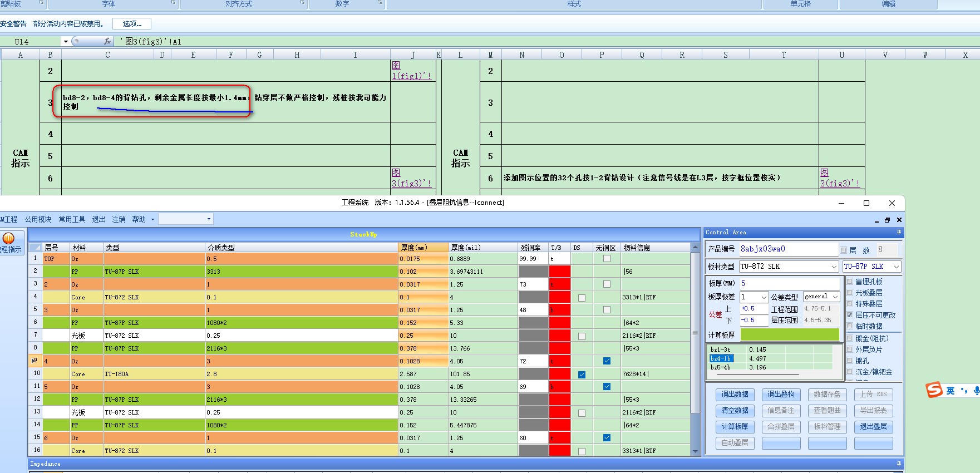Uncheck 无铜区 checkbox in row 9
Image resolution: width=980 pixels, height=473 pixels.
pyautogui.click(x=607, y=361)
